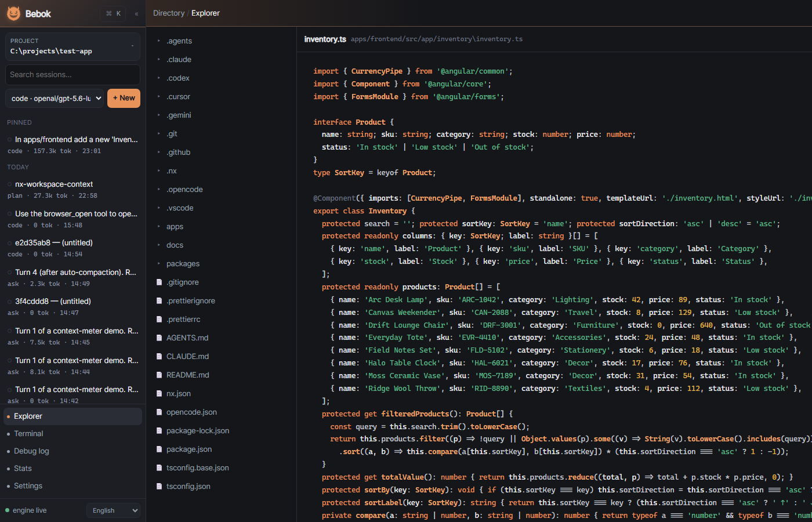Click the file icon next to opencode.json
812x522 pixels.
pos(159,412)
